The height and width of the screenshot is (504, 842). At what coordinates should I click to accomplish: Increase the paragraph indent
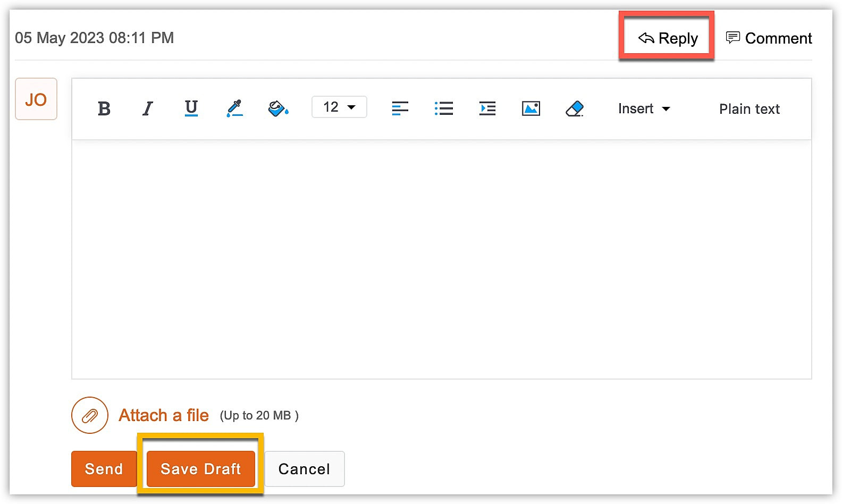pyautogui.click(x=487, y=108)
